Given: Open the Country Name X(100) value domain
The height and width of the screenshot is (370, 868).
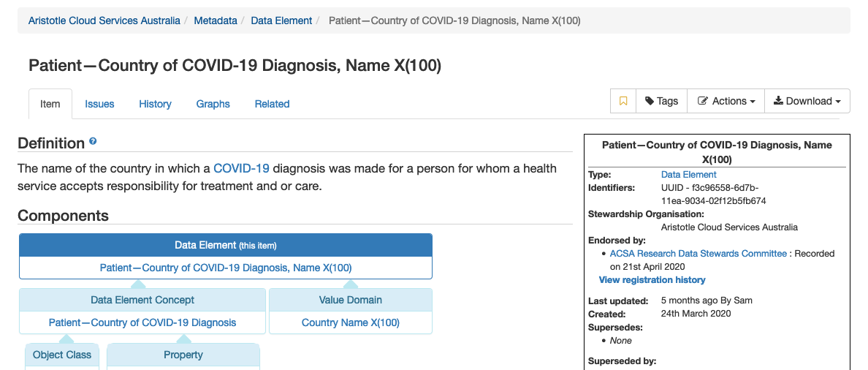Looking at the screenshot, I should click(351, 322).
